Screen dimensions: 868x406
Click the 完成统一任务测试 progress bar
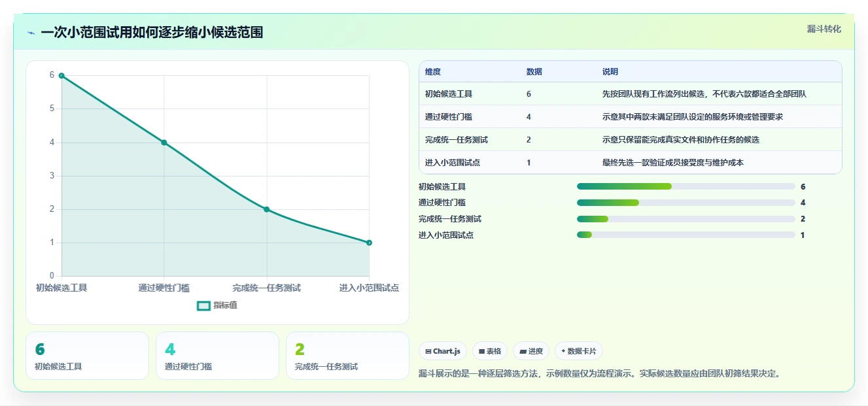[x=686, y=219]
